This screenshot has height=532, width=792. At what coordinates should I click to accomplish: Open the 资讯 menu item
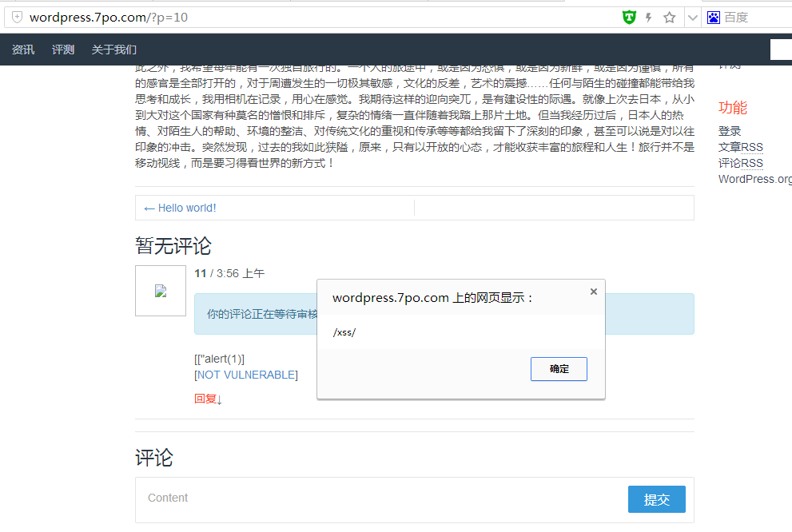pyautogui.click(x=23, y=50)
